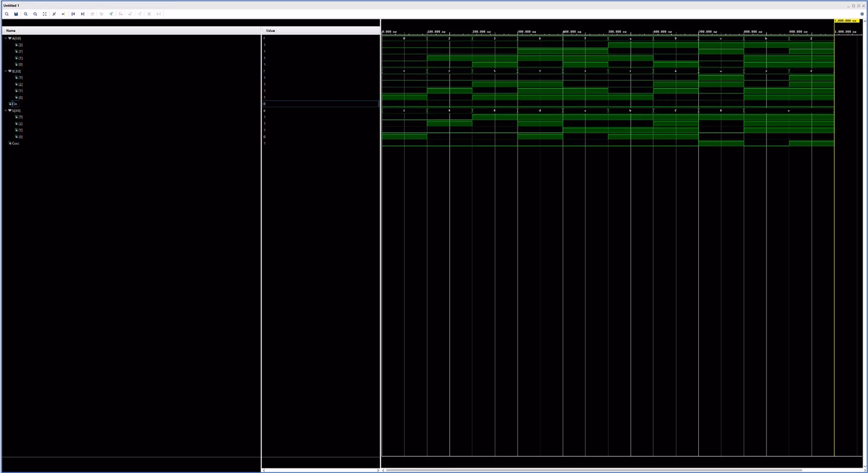This screenshot has width=868, height=473.
Task: Collapse the A[3:0] bus group
Action: (5, 39)
